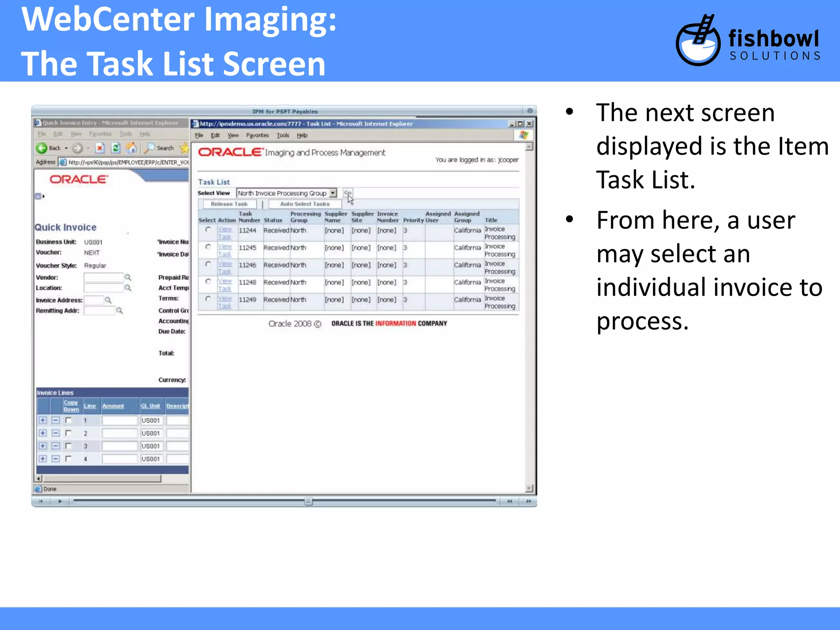Open Invoice Address lookup magnifier
Screen dimensions: 840x630
pos(108,300)
